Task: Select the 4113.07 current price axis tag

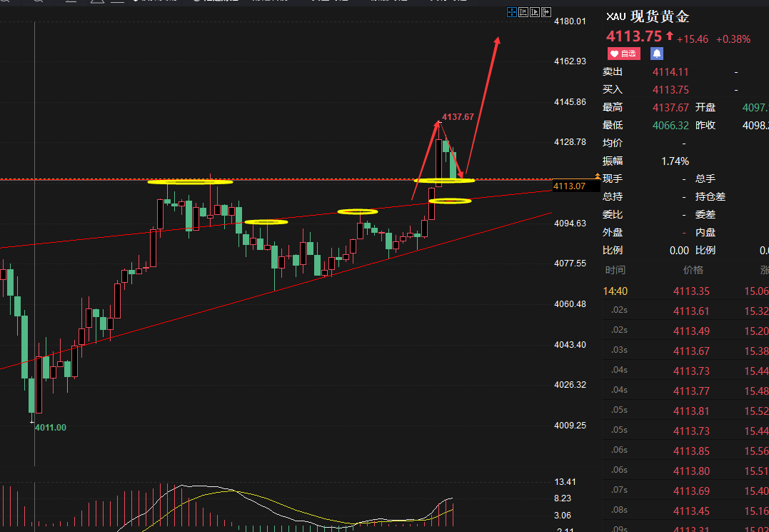Action: 576,186
